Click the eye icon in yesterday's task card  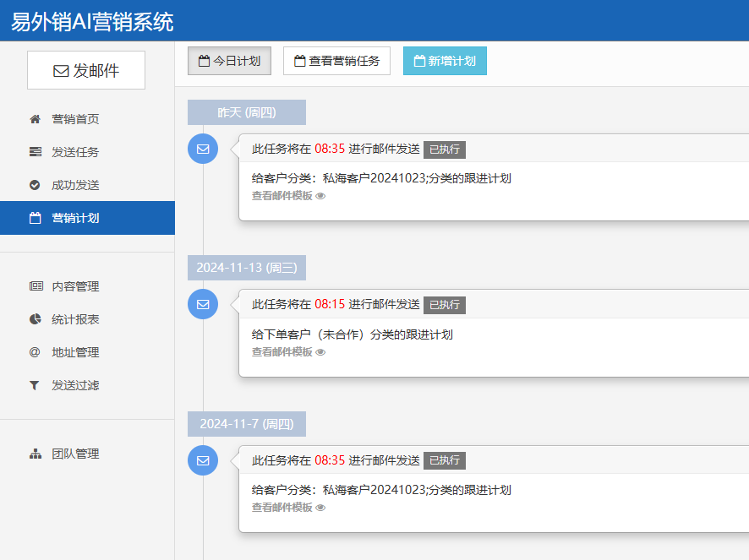[x=320, y=196]
